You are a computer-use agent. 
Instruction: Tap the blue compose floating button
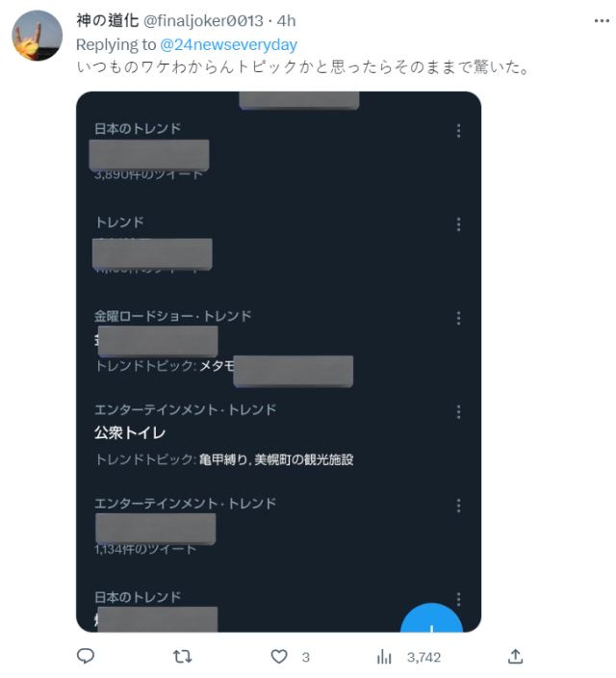click(431, 618)
